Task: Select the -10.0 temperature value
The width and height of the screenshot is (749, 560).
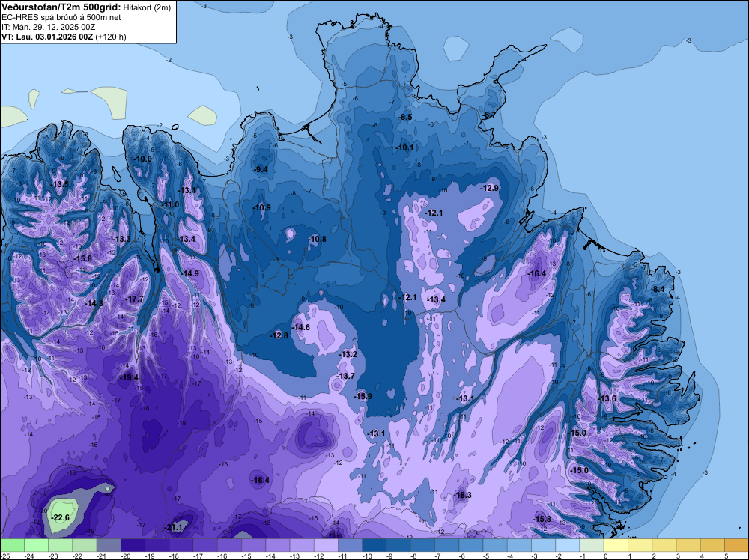Action: (x=143, y=159)
